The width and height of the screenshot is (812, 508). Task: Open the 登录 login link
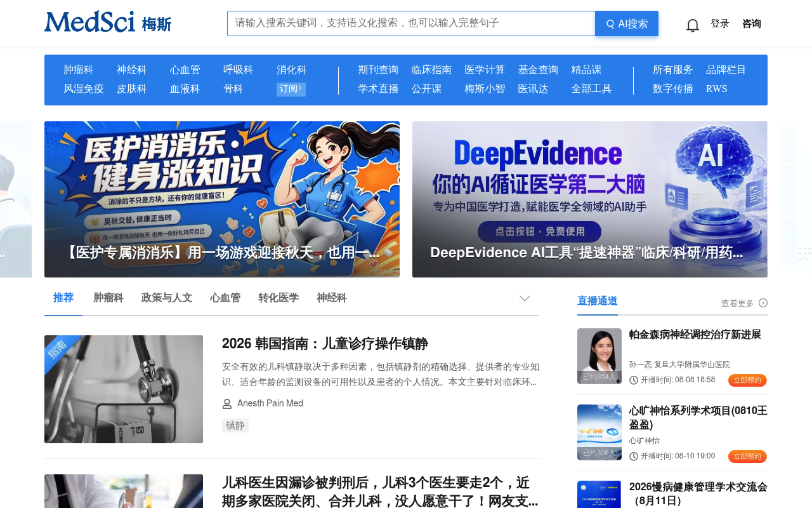pyautogui.click(x=720, y=23)
